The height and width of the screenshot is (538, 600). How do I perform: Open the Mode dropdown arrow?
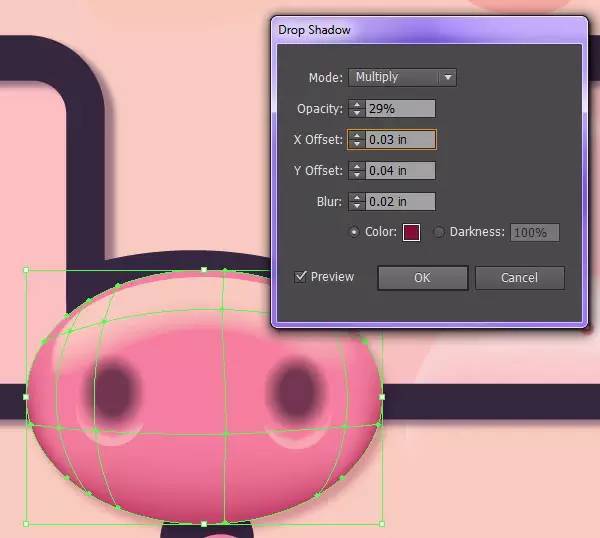(448, 77)
